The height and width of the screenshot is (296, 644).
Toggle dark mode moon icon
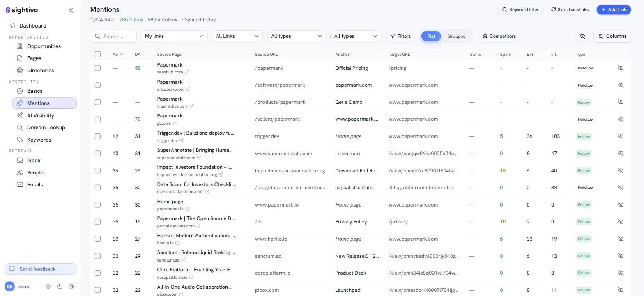tap(60, 287)
